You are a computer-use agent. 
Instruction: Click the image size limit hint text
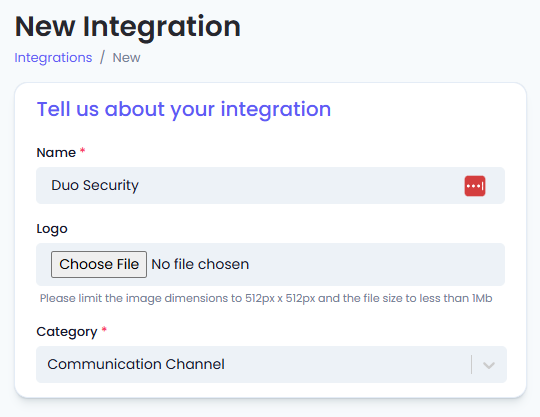266,298
